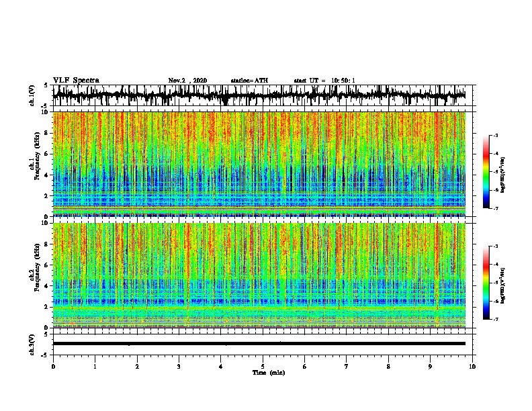
Task: Click the "station=ATH" header text
Action: tap(249, 81)
